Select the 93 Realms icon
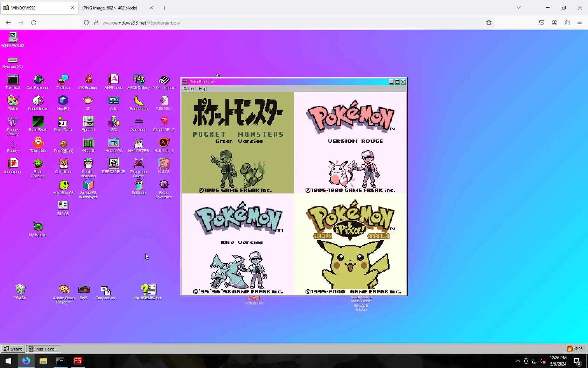This screenshot has width=588, height=368. (x=88, y=82)
